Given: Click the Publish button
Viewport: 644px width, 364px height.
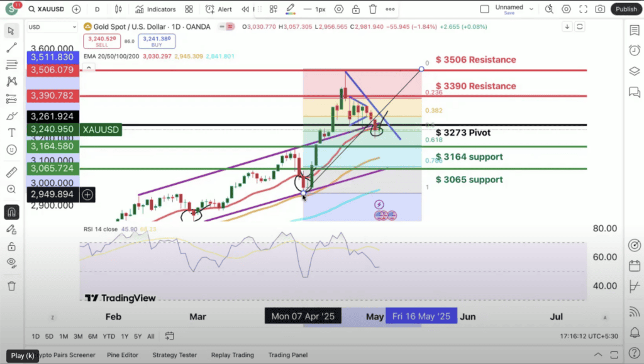Looking at the screenshot, I should click(626, 9).
